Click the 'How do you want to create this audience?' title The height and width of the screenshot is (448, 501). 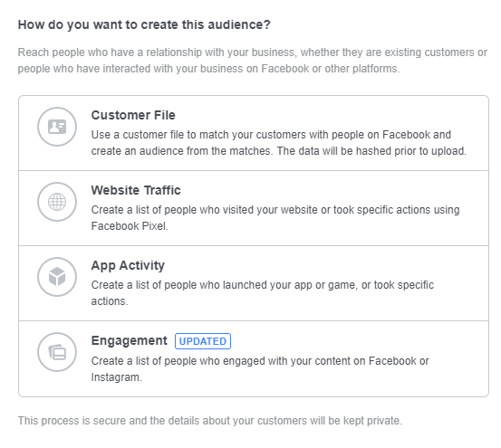pyautogui.click(x=144, y=24)
